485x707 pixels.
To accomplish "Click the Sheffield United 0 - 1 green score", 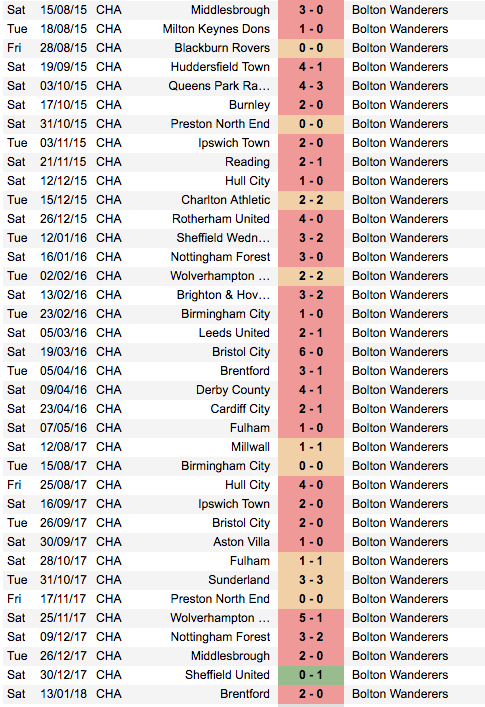I will coord(311,675).
